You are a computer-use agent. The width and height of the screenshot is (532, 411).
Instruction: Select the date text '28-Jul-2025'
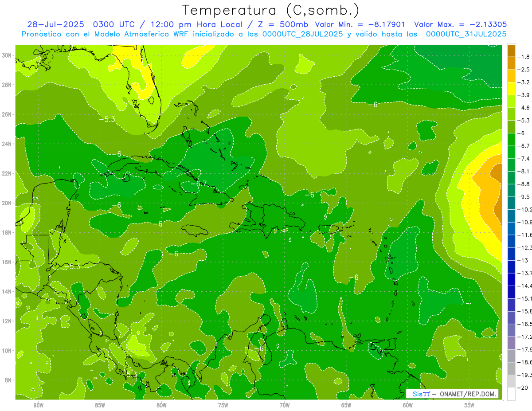[x=56, y=24]
